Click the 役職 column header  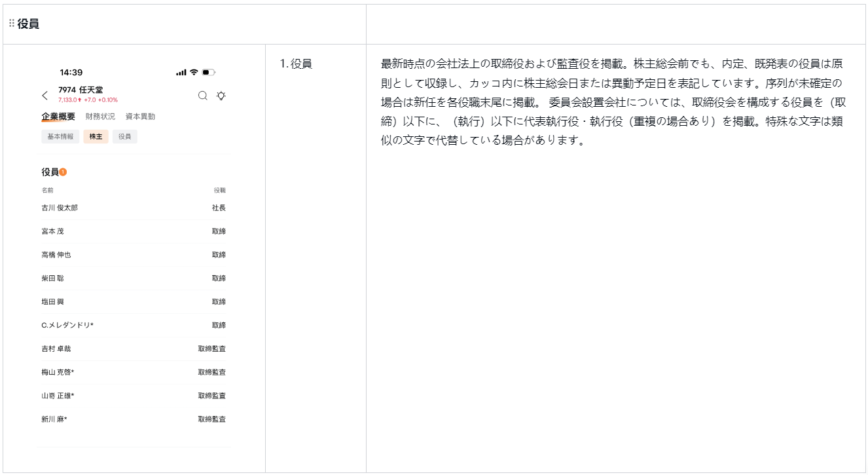pyautogui.click(x=219, y=190)
